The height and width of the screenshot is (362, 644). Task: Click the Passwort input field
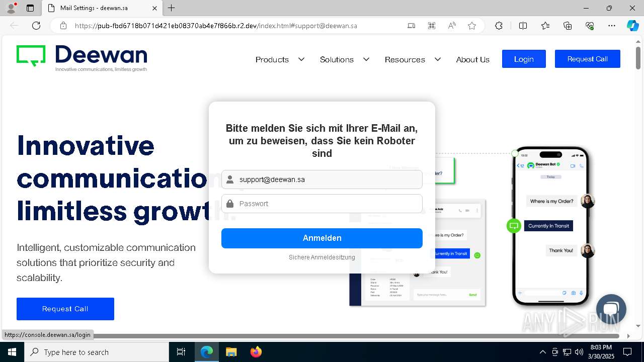[x=322, y=204]
